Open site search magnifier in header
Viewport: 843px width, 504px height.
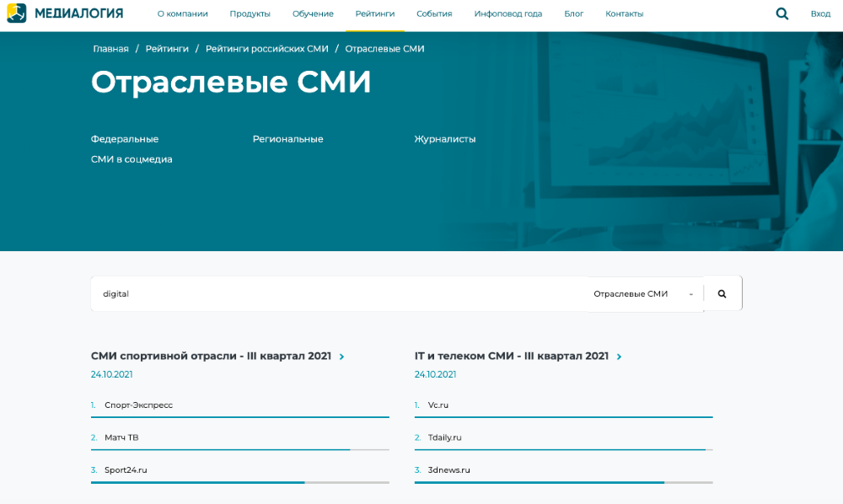point(782,13)
